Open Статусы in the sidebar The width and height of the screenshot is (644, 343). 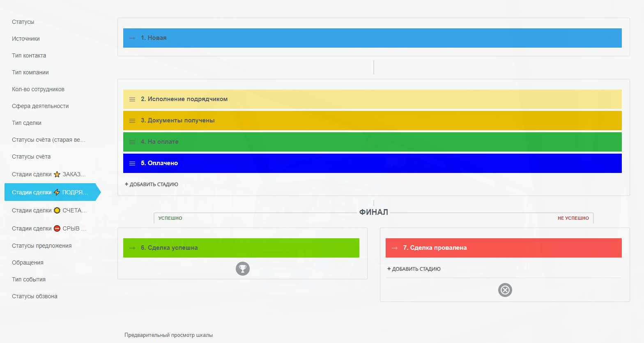pyautogui.click(x=23, y=22)
